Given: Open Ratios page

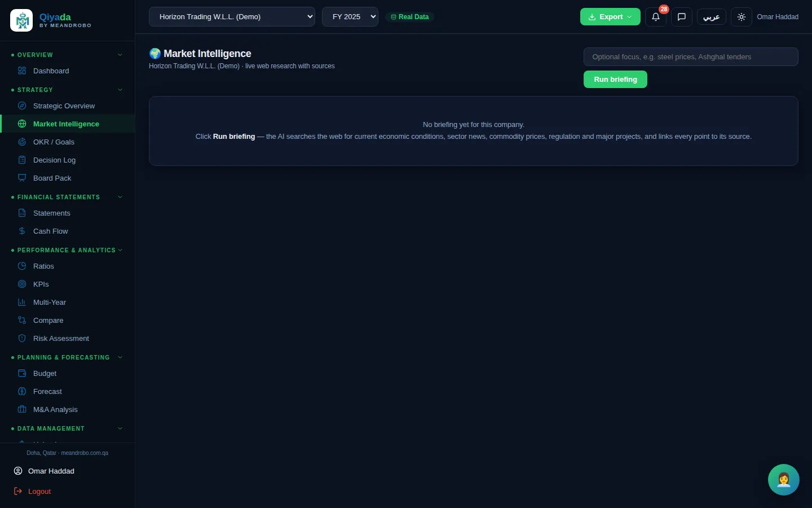Looking at the screenshot, I should tap(68, 266).
